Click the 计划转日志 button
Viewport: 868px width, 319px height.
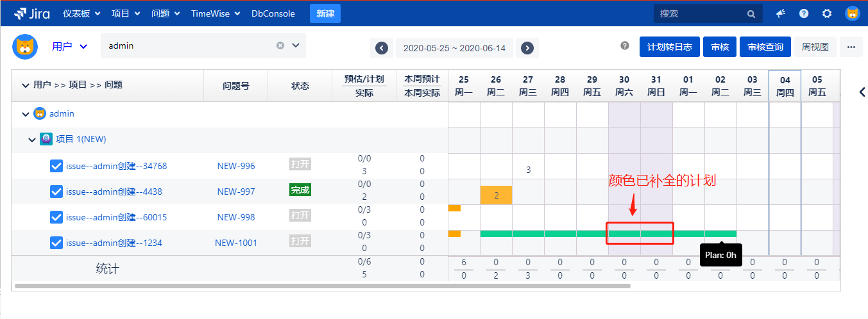pos(669,47)
